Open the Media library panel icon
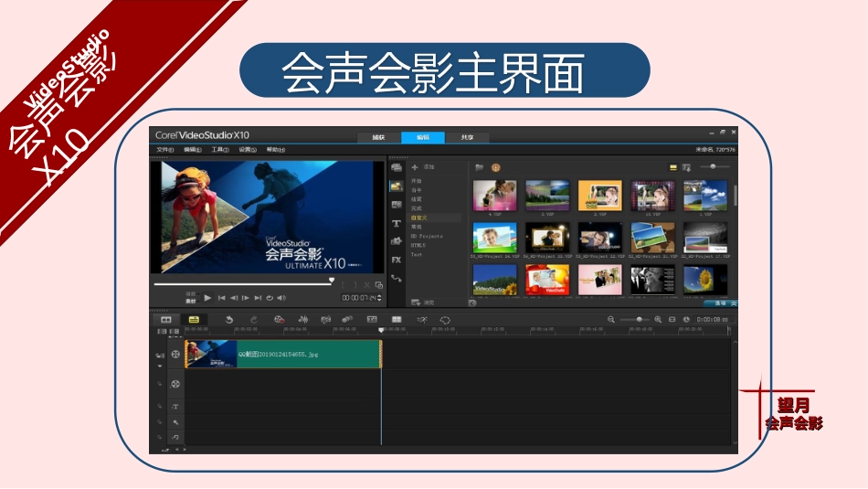The width and height of the screenshot is (868, 489). (397, 167)
